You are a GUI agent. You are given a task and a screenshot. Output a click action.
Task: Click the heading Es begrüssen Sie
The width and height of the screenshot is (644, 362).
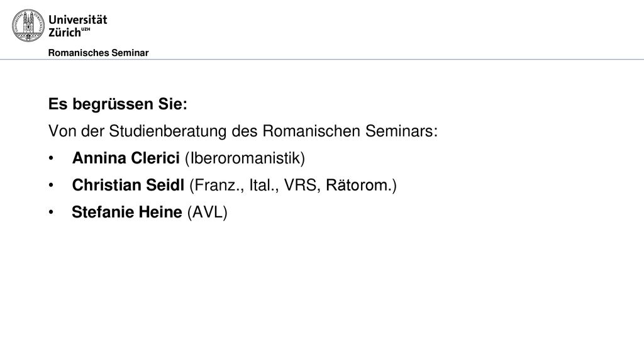[x=118, y=104]
